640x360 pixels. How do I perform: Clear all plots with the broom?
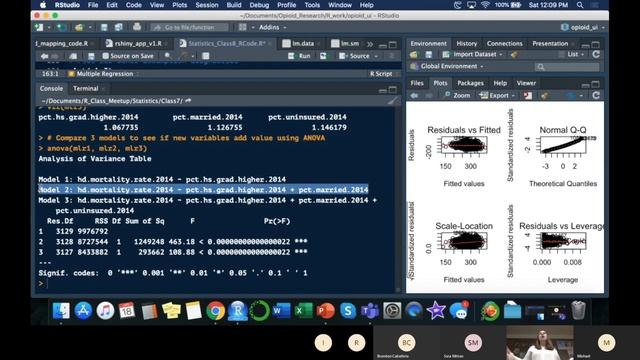click(544, 96)
